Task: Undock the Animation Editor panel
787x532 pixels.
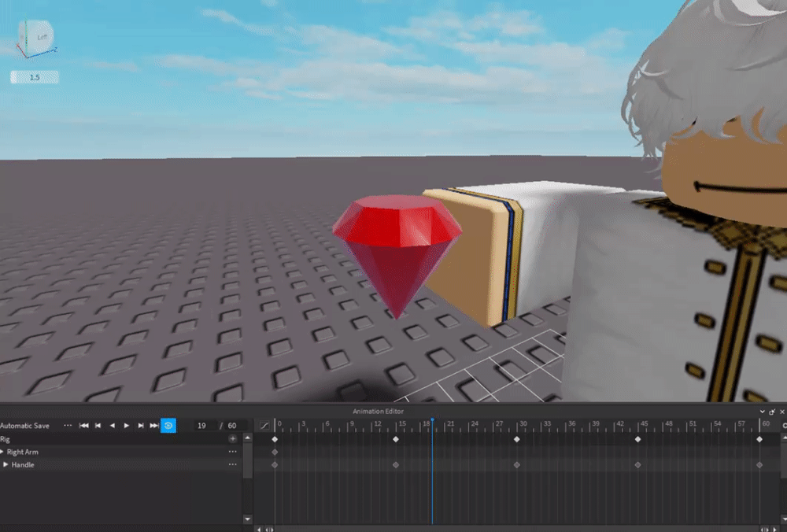Action: 773,412
